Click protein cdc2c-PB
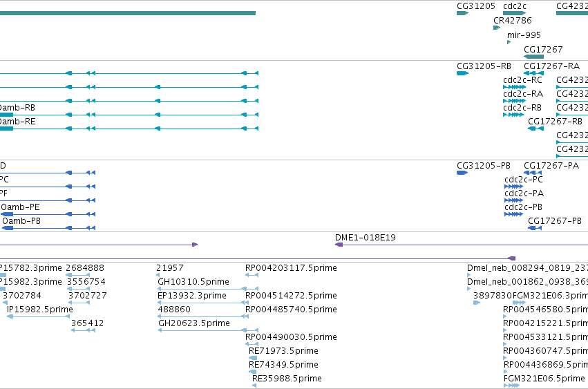The height and width of the screenshot is (389, 588). coord(514,214)
